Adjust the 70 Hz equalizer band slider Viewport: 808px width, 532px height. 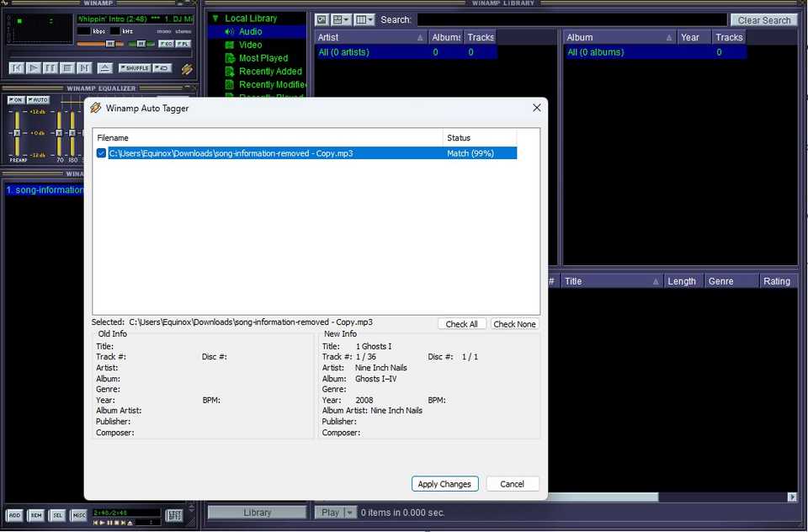pyautogui.click(x=59, y=134)
